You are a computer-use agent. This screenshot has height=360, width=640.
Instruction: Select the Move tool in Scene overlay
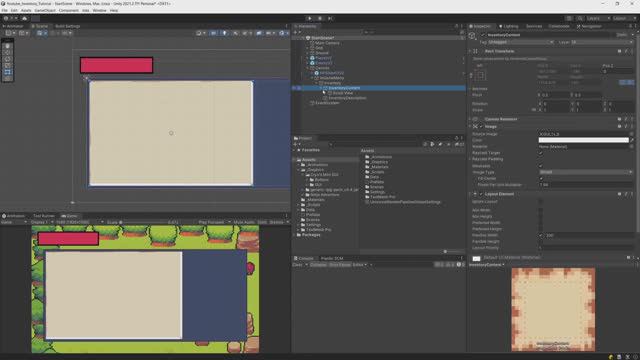coord(7,53)
